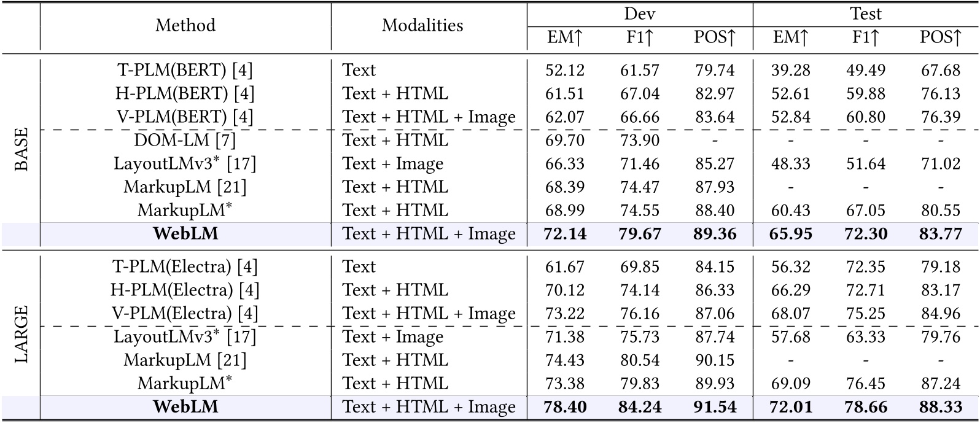Select the Test group header

point(866,14)
